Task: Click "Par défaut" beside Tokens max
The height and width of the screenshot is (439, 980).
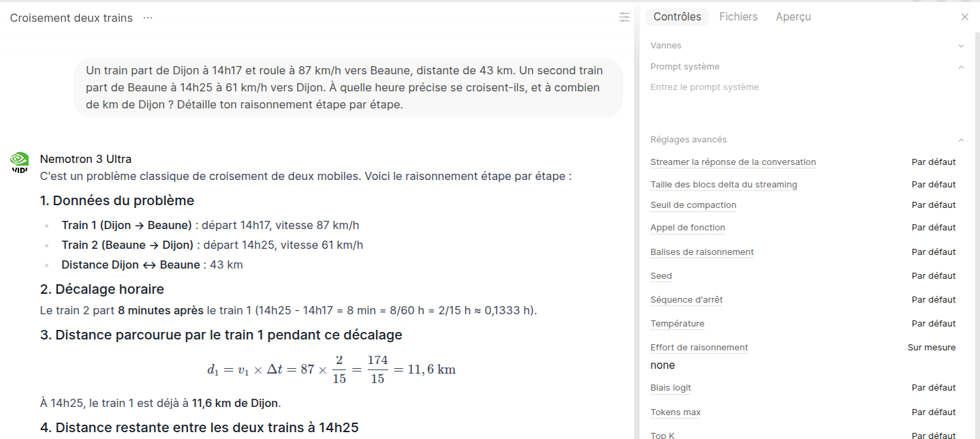Action: click(934, 412)
